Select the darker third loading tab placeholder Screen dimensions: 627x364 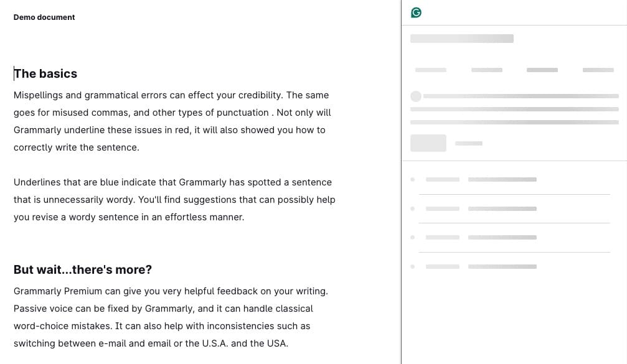pyautogui.click(x=542, y=70)
